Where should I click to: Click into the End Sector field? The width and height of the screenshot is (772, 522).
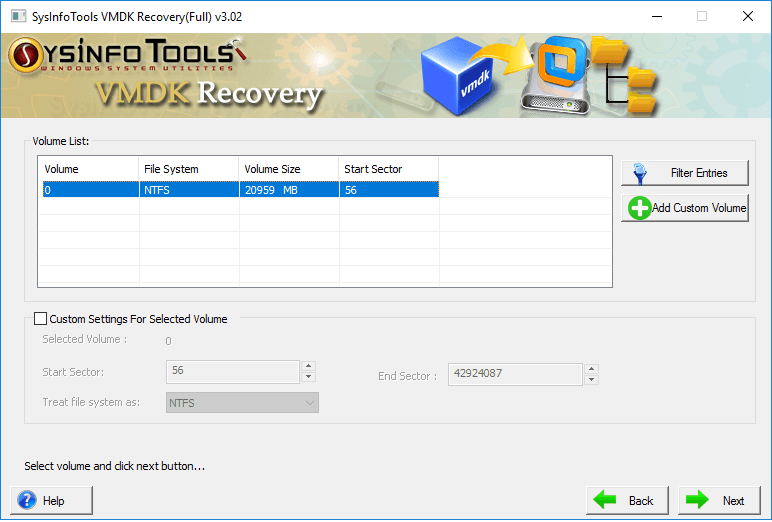click(x=514, y=374)
